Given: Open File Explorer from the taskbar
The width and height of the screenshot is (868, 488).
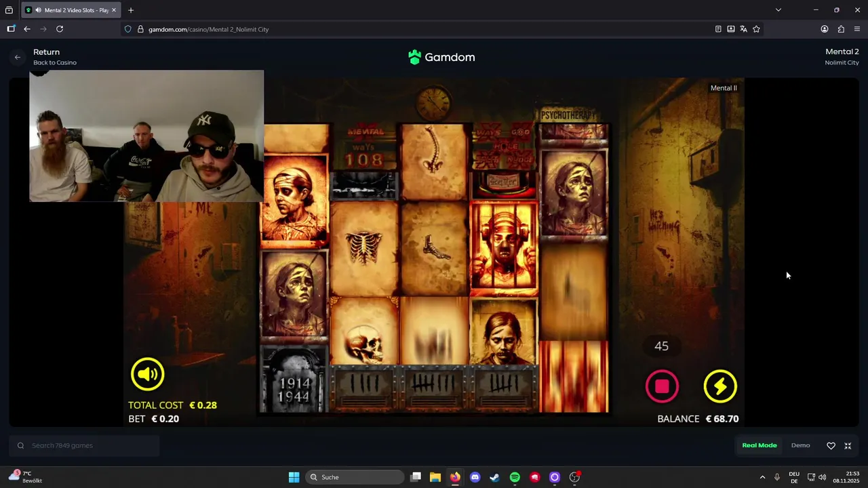Looking at the screenshot, I should 435,477.
